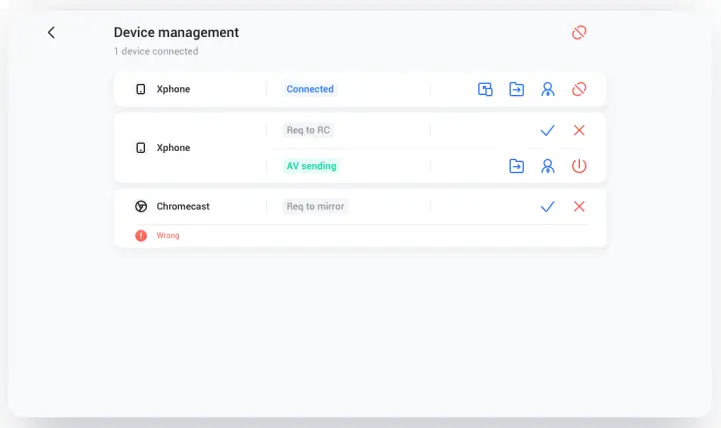The width and height of the screenshot is (721, 428).
Task: Click device icon of Xphone with AV sending
Action: (141, 148)
